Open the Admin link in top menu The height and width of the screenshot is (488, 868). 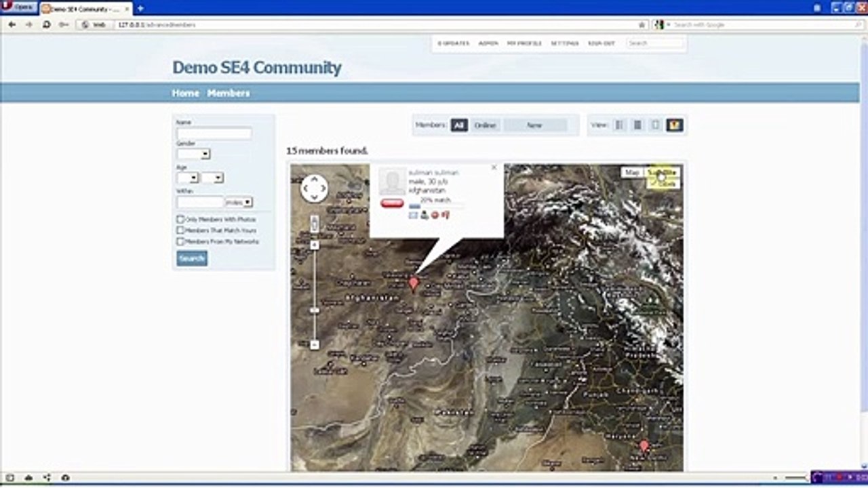(x=488, y=43)
